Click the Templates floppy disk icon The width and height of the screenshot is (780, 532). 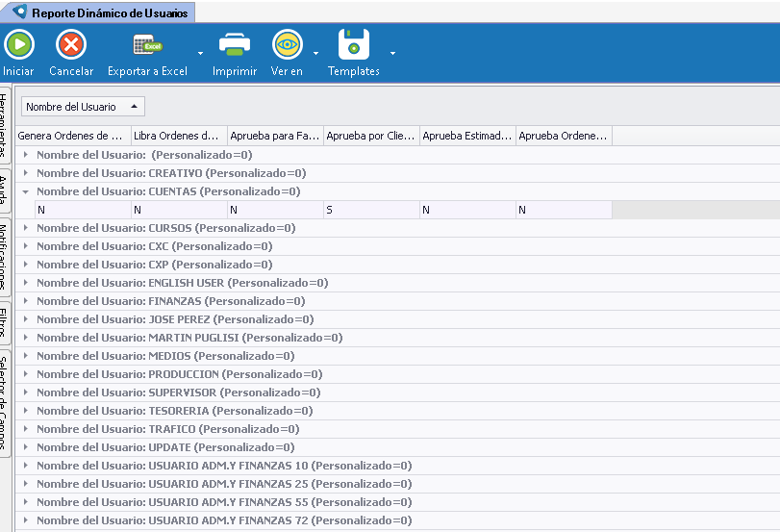(x=354, y=45)
